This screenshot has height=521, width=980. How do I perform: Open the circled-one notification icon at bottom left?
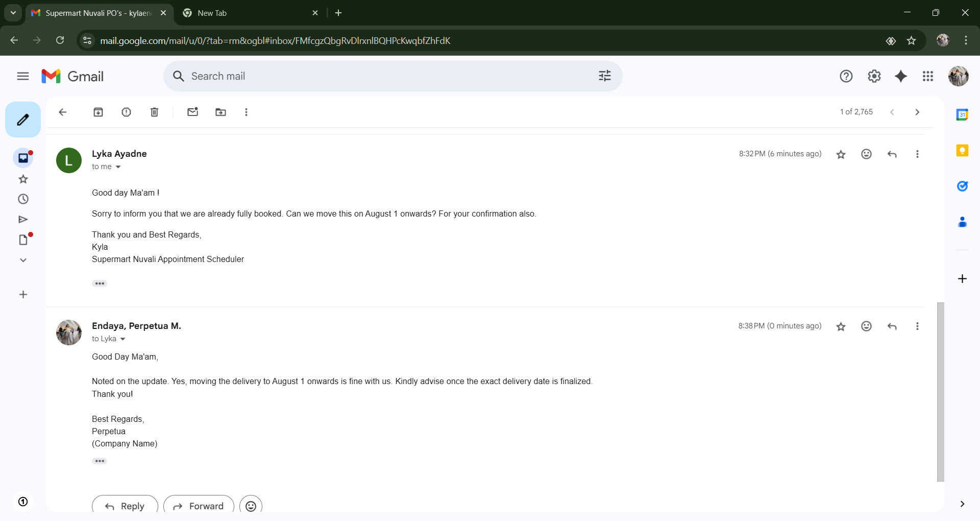coord(23,502)
